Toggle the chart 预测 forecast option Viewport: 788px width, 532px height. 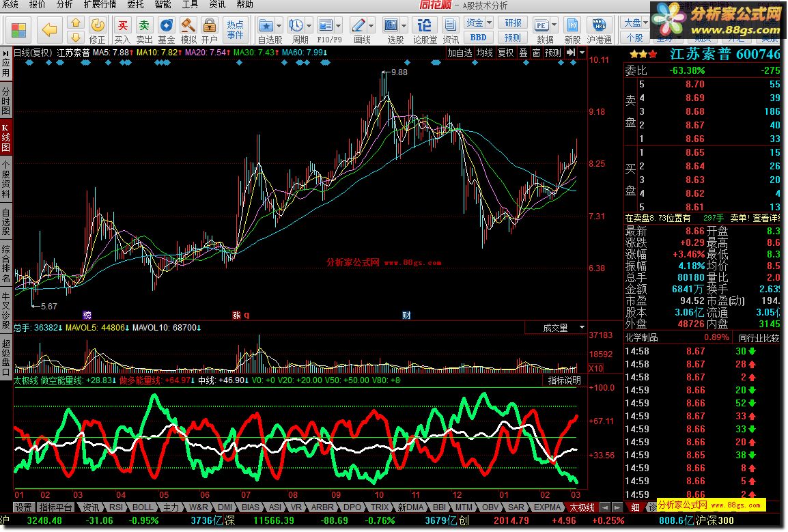(x=553, y=53)
